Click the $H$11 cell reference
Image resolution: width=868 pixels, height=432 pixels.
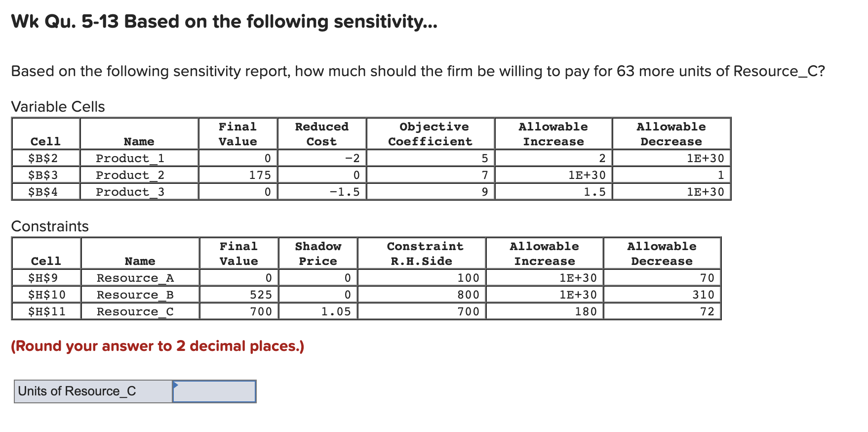pyautogui.click(x=44, y=311)
